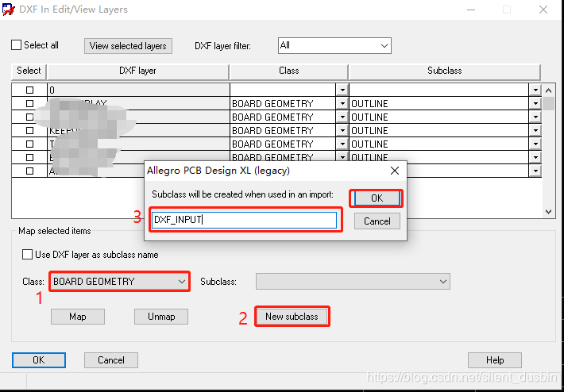Click the Subclass column header

coord(445,71)
